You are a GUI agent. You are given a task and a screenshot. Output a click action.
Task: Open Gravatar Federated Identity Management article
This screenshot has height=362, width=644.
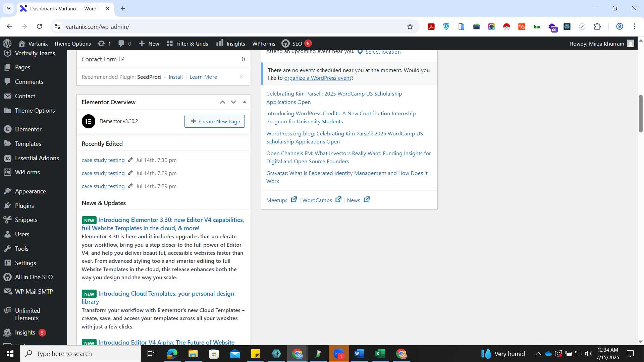pos(347,177)
